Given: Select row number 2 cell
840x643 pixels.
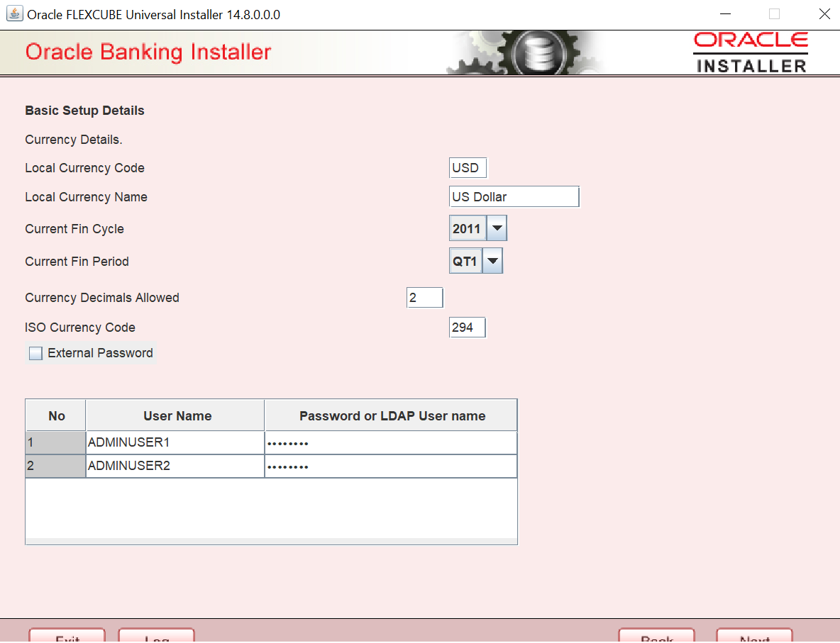Looking at the screenshot, I should (x=56, y=466).
